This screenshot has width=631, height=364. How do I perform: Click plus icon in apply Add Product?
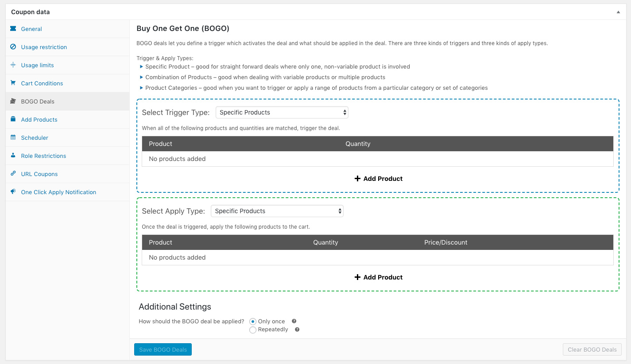(358, 277)
